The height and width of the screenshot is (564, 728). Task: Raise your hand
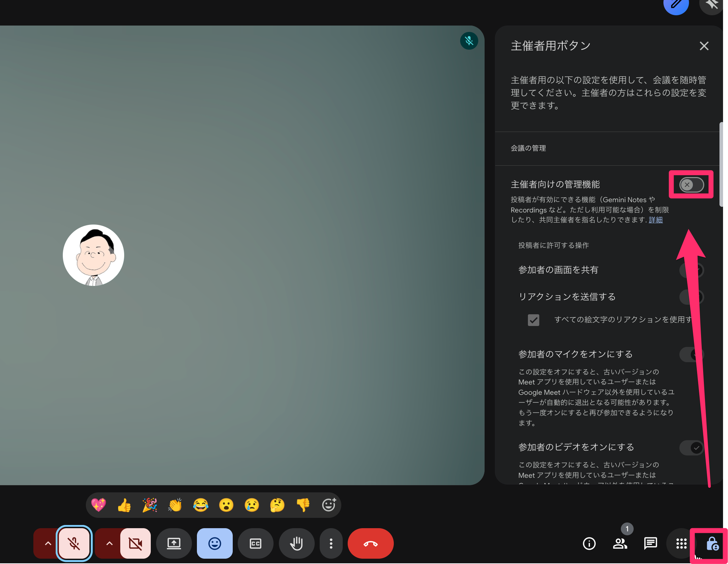pos(297,543)
